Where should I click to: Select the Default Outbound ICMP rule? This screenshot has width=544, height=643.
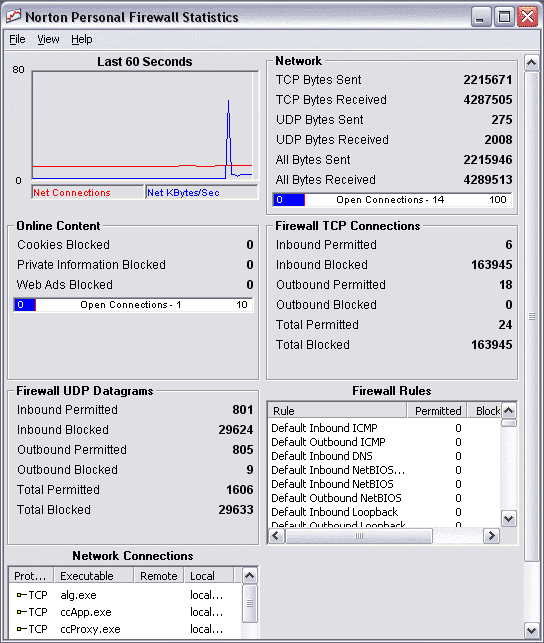coord(328,442)
